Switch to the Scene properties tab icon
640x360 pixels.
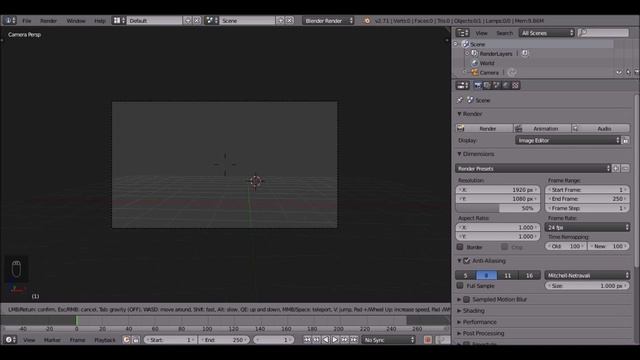(496, 85)
